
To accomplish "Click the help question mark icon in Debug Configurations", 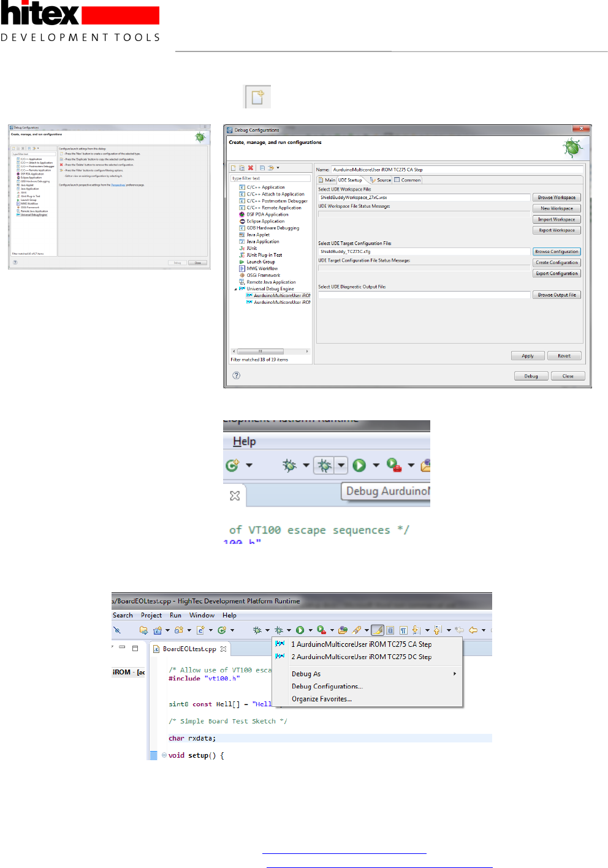I will (x=236, y=376).
